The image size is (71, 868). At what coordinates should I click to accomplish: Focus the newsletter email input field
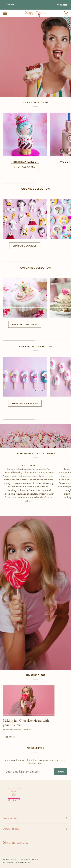click(29, 772)
